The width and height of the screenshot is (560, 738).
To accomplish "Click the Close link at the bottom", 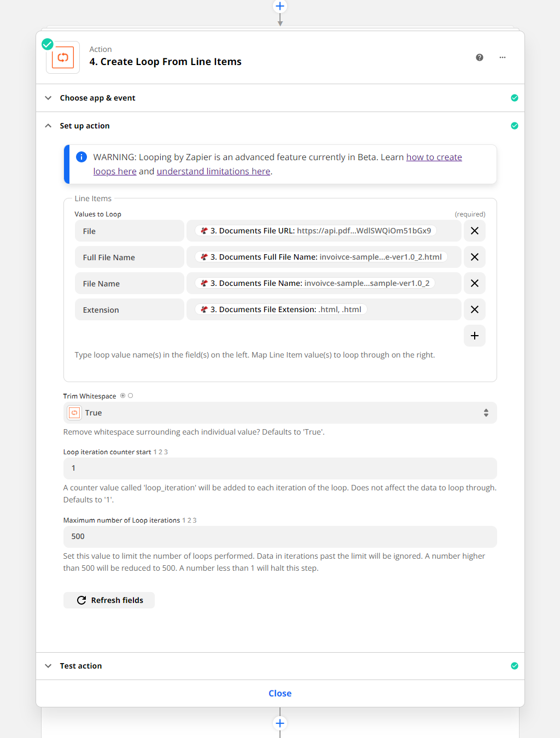I will coord(280,693).
